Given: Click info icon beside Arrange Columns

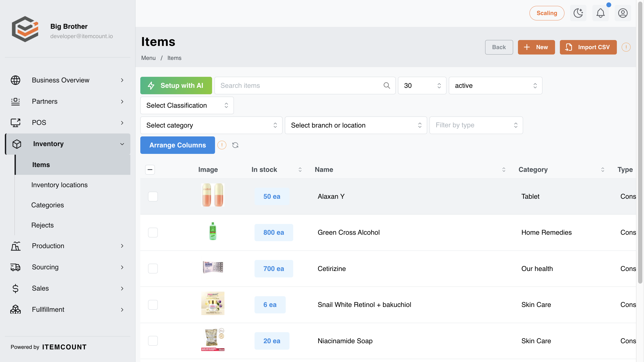Looking at the screenshot, I should (x=222, y=145).
